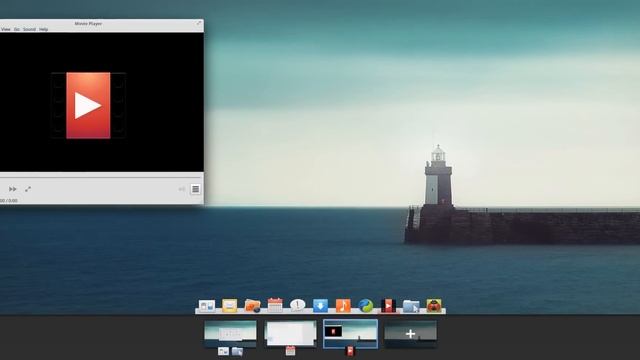Click the volume speaker icon in Movie Player
Viewport: 640px width, 360px height.
pos(182,189)
